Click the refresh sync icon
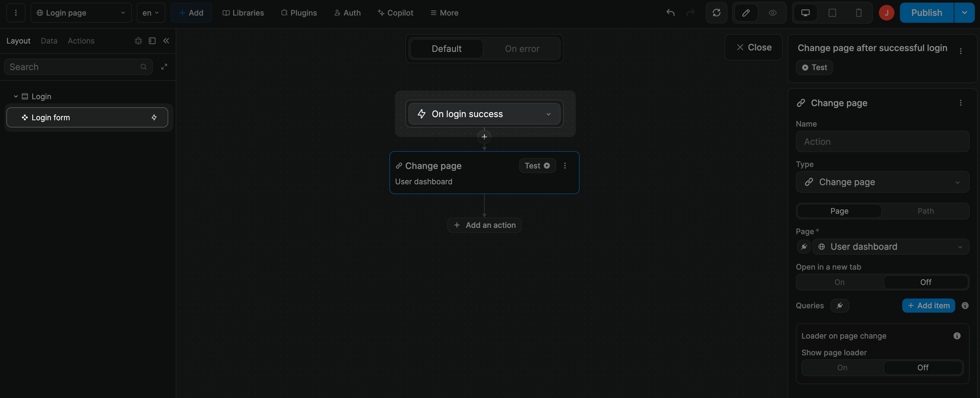980x398 pixels. click(x=717, y=13)
